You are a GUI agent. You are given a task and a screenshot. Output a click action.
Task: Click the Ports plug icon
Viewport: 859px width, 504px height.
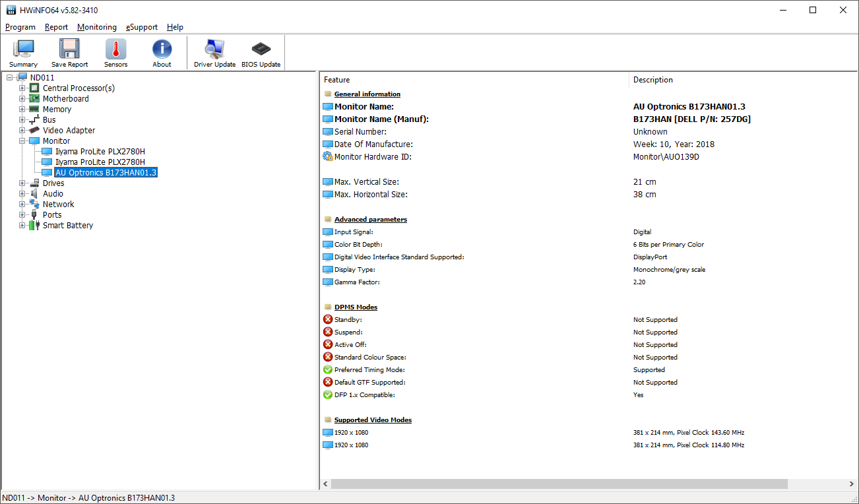(34, 215)
